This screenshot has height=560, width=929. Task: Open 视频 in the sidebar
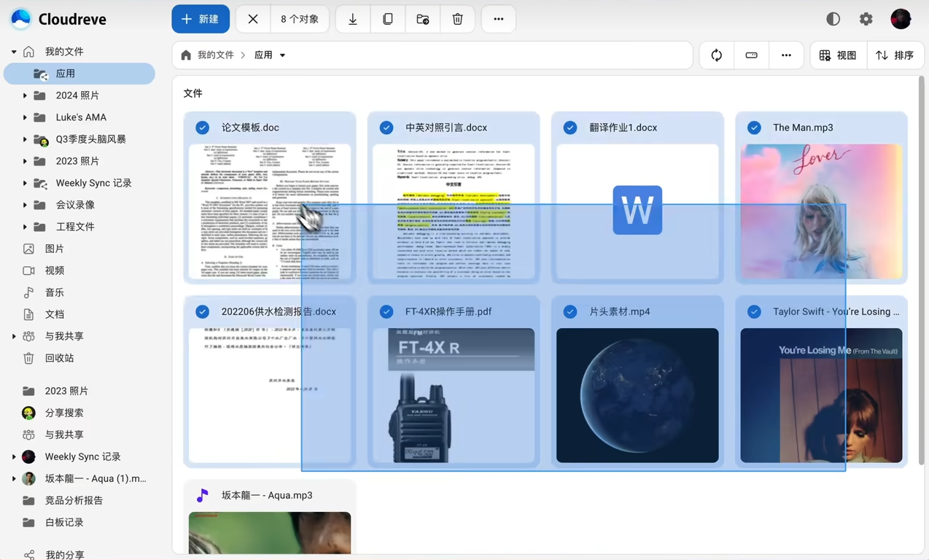pyautogui.click(x=78, y=271)
